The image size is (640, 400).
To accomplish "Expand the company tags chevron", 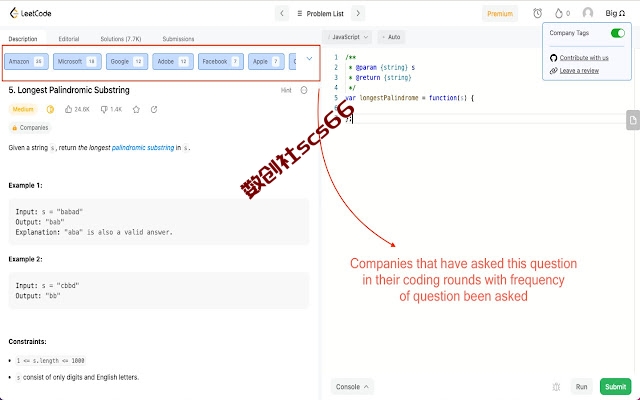I will click(x=309, y=59).
